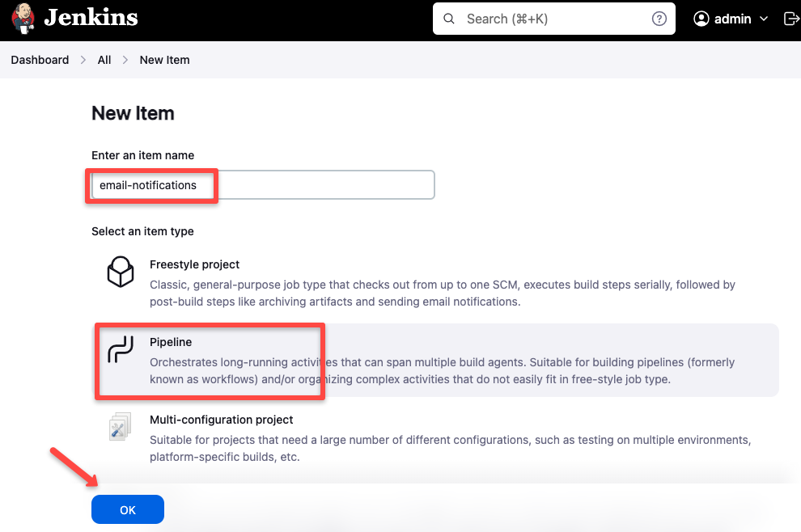Click inside the item name input field
The image size is (801, 532).
(x=263, y=185)
